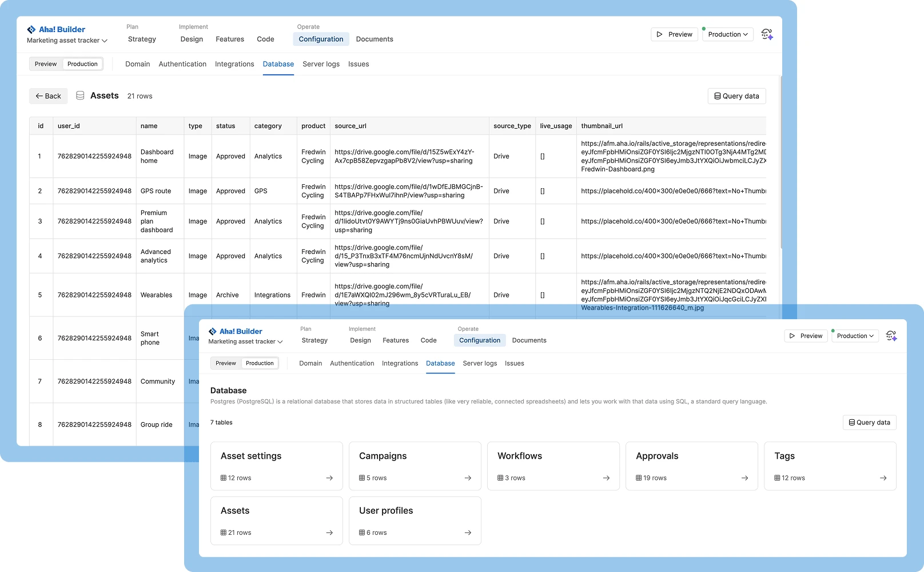924x572 pixels.
Task: Open the Wearables-Integration thumbnail URL link
Action: click(642, 308)
